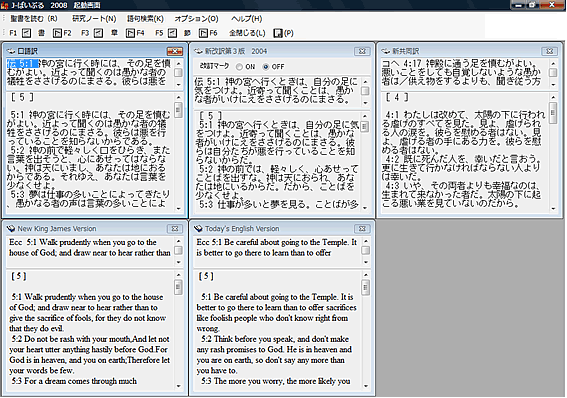Viewport: 567px width, 398px height.
Task: Close the 口語訳 panel
Action: pyautogui.click(x=175, y=51)
